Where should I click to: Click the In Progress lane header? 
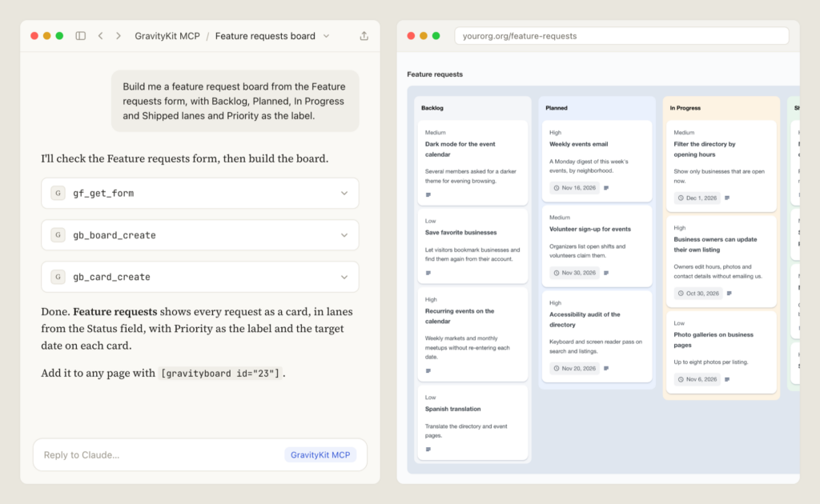pyautogui.click(x=685, y=108)
